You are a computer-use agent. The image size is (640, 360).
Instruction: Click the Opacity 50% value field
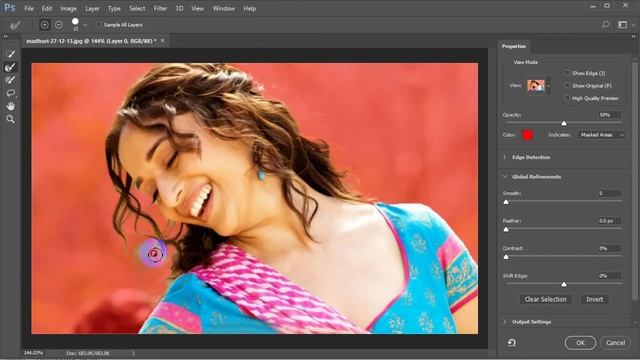(609, 115)
